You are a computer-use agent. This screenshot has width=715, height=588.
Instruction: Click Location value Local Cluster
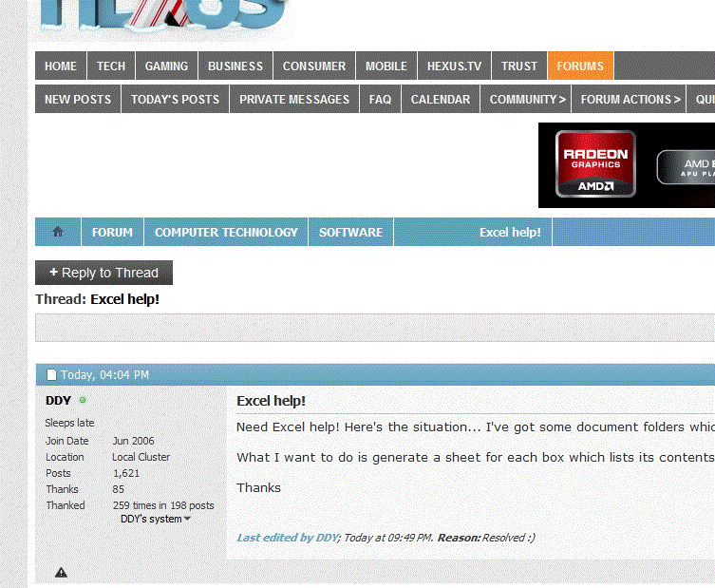click(141, 457)
